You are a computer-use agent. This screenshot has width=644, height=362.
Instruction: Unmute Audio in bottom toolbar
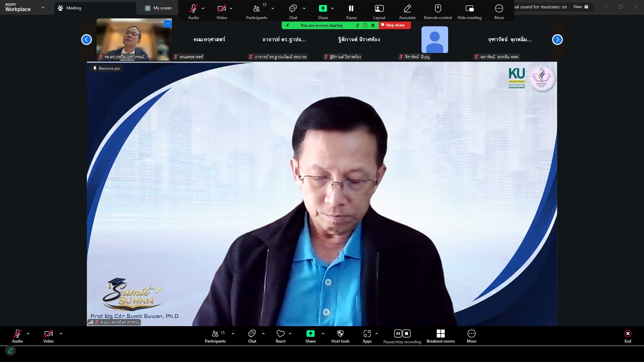coord(17,334)
